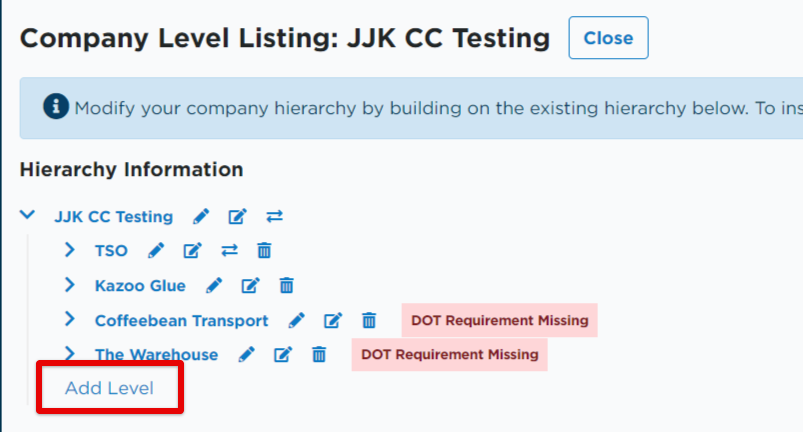Delete The Warehouse using trash icon
Screen dimensions: 803x432
319,354
